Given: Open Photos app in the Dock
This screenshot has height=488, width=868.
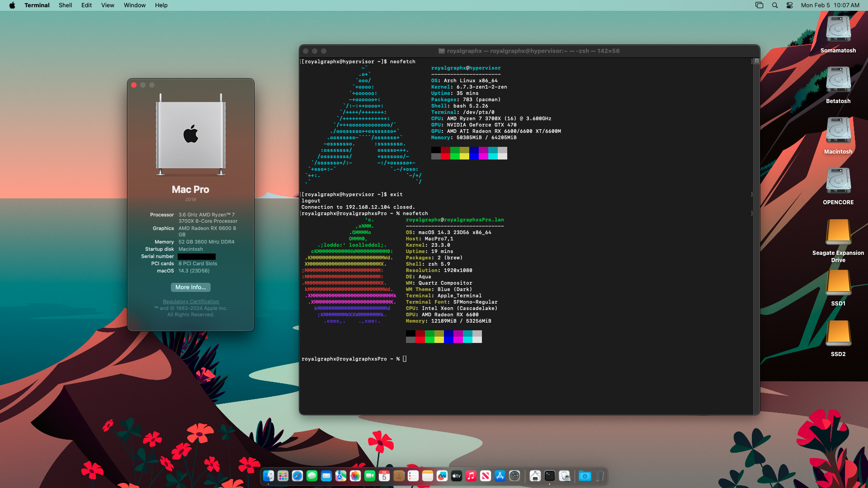Looking at the screenshot, I should [355, 476].
